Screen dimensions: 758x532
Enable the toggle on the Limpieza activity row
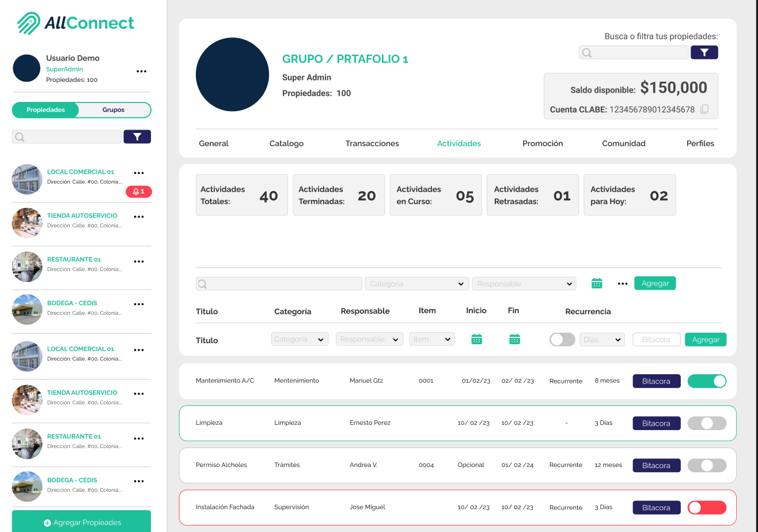click(707, 423)
